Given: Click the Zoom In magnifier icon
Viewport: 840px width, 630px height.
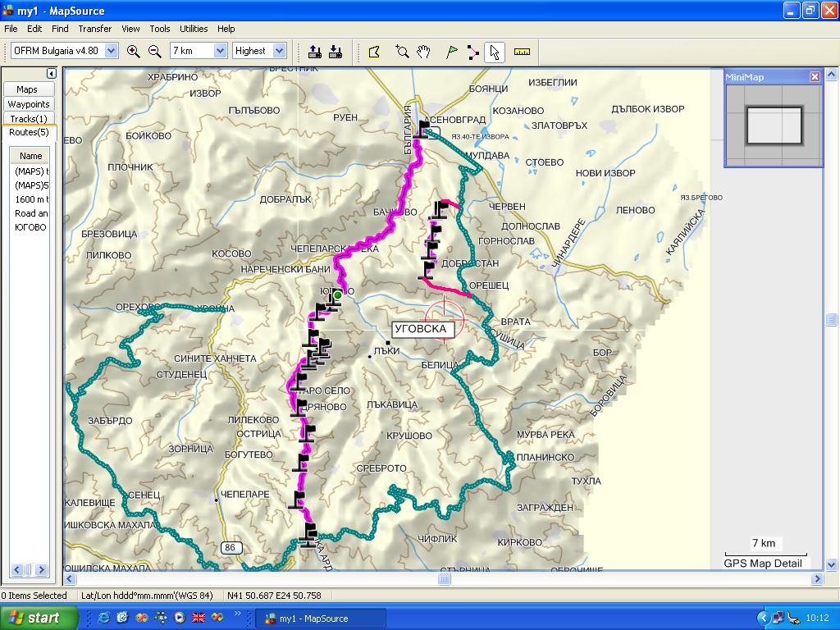Looking at the screenshot, I should click(x=134, y=52).
